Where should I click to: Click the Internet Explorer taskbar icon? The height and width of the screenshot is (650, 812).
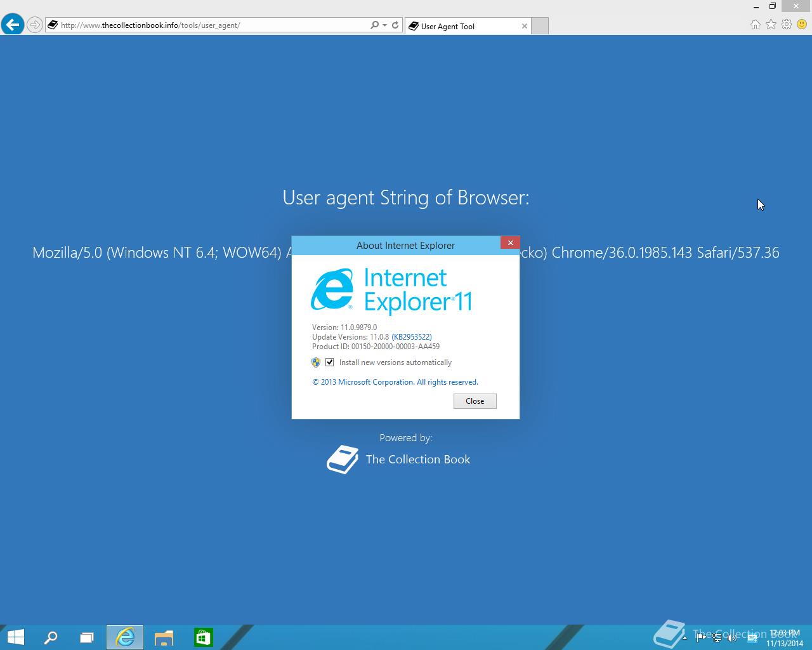click(x=125, y=637)
